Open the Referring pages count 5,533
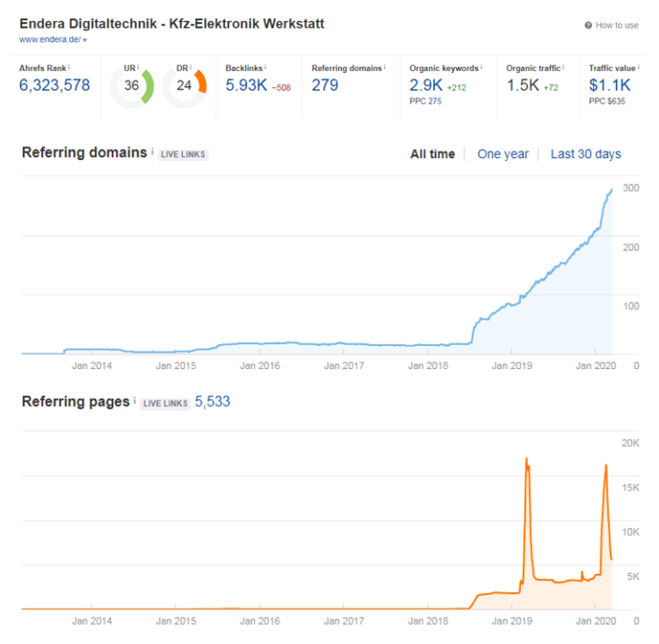This screenshot has height=644, width=659. (213, 402)
